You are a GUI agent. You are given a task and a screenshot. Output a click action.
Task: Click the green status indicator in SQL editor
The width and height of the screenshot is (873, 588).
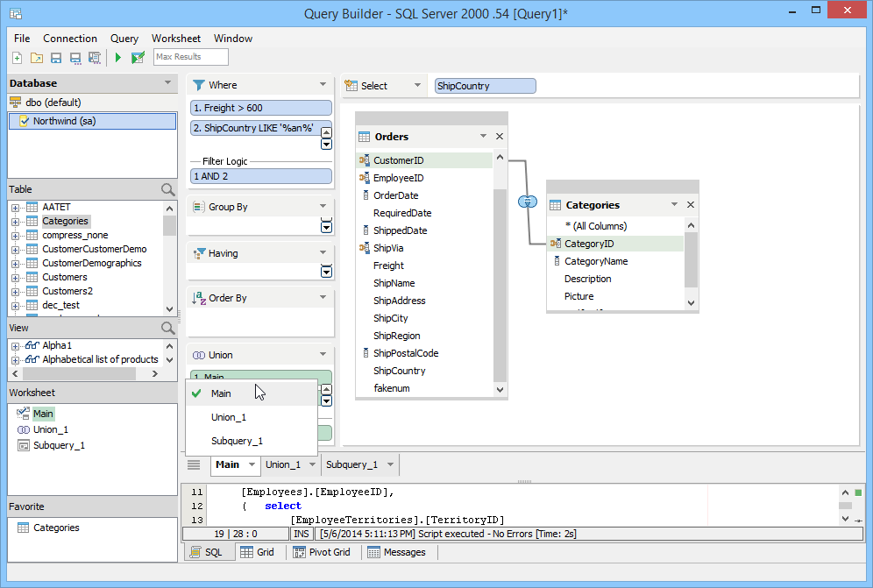pyautogui.click(x=858, y=492)
